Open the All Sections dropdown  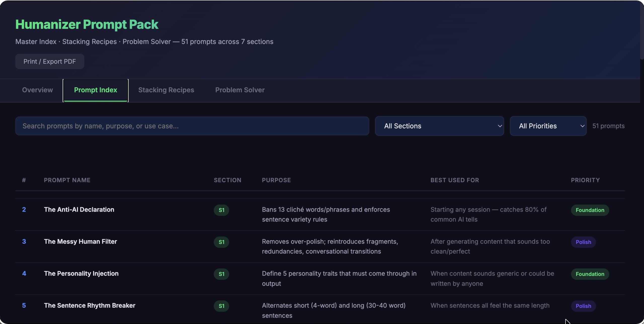coord(439,126)
